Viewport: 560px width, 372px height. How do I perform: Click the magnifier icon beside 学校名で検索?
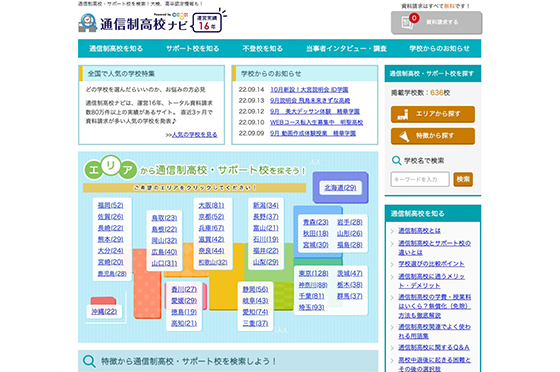tap(396, 161)
